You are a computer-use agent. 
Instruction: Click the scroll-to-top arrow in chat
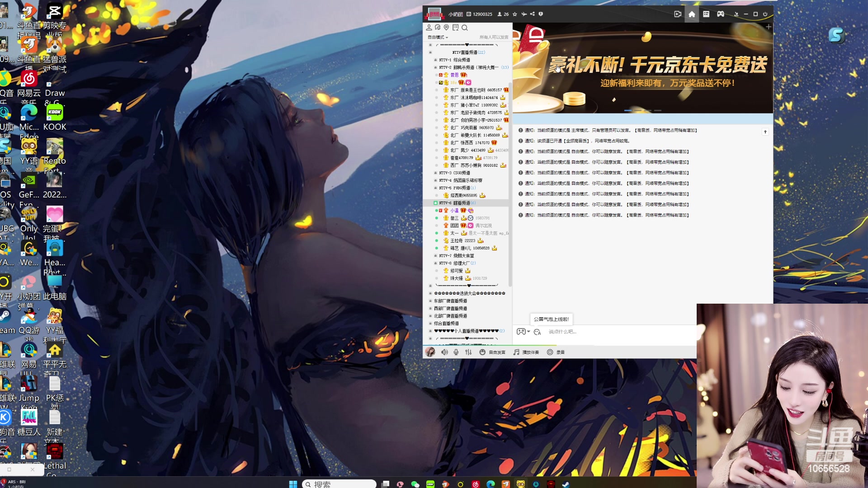point(765,132)
